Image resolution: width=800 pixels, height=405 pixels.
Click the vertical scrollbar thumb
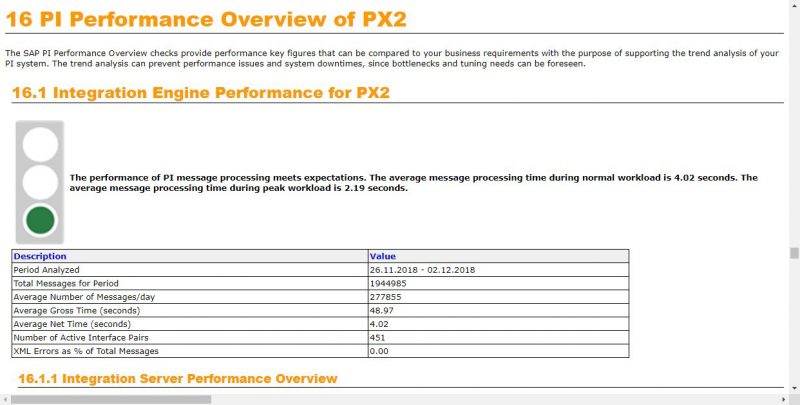pyautogui.click(x=793, y=253)
